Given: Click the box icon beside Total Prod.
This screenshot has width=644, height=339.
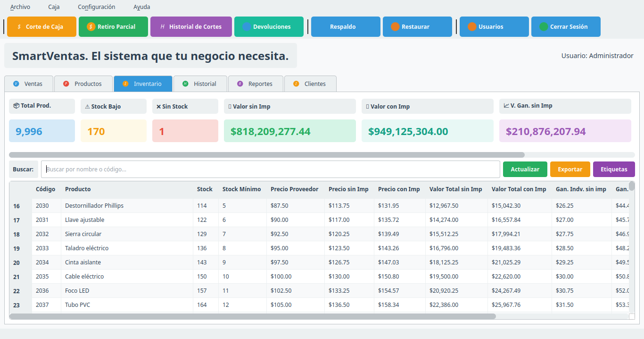Looking at the screenshot, I should pyautogui.click(x=17, y=106).
